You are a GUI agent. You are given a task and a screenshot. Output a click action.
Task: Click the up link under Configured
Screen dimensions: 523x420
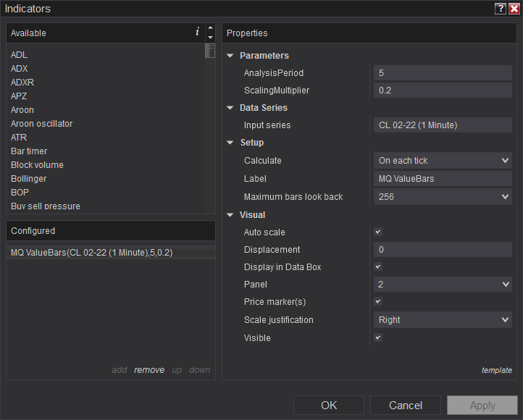click(177, 370)
